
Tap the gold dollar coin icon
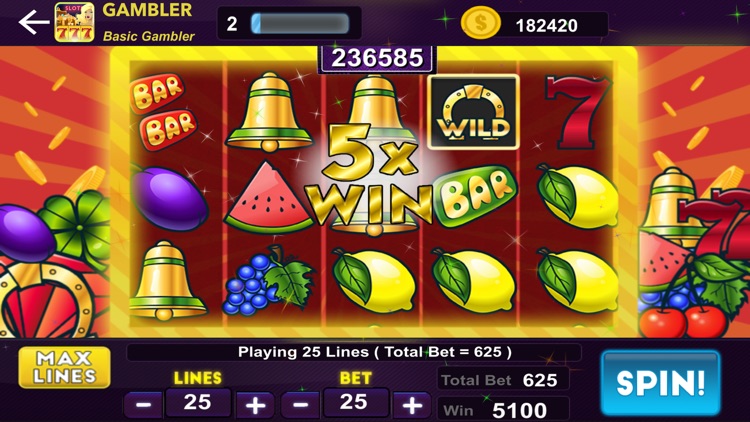pyautogui.click(x=480, y=23)
